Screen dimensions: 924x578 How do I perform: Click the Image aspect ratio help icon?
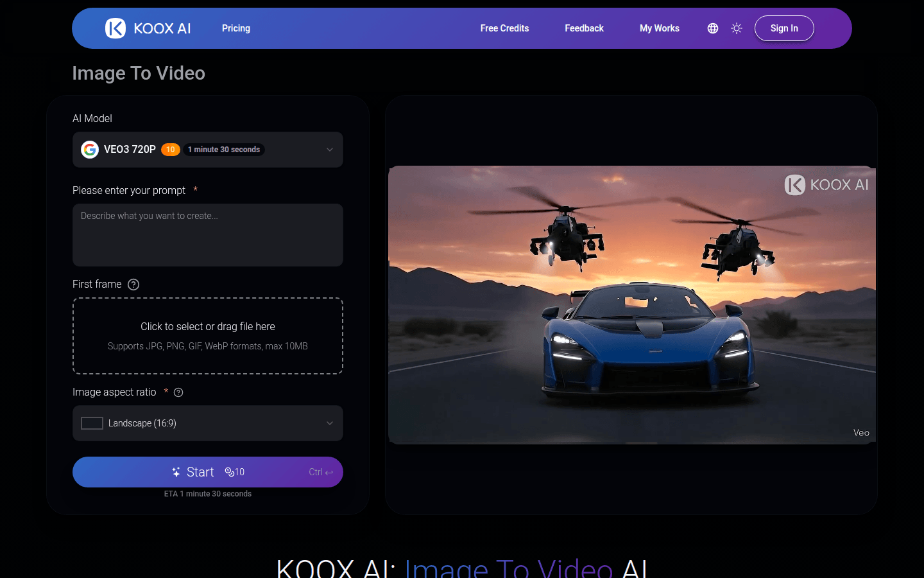[178, 392]
